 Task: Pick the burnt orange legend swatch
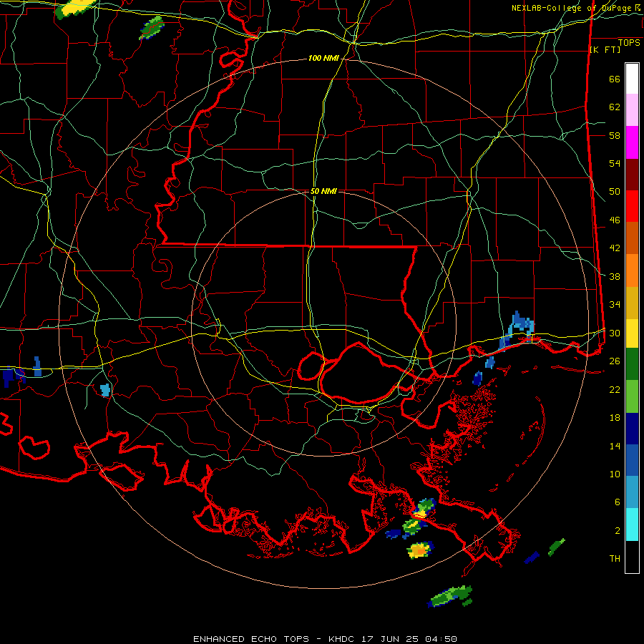coord(632,238)
